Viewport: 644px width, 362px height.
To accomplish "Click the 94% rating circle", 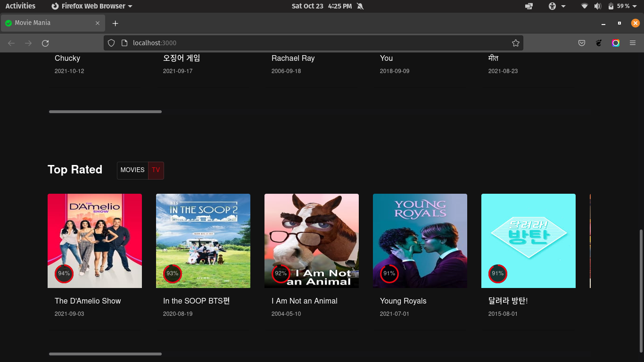I will tap(64, 274).
